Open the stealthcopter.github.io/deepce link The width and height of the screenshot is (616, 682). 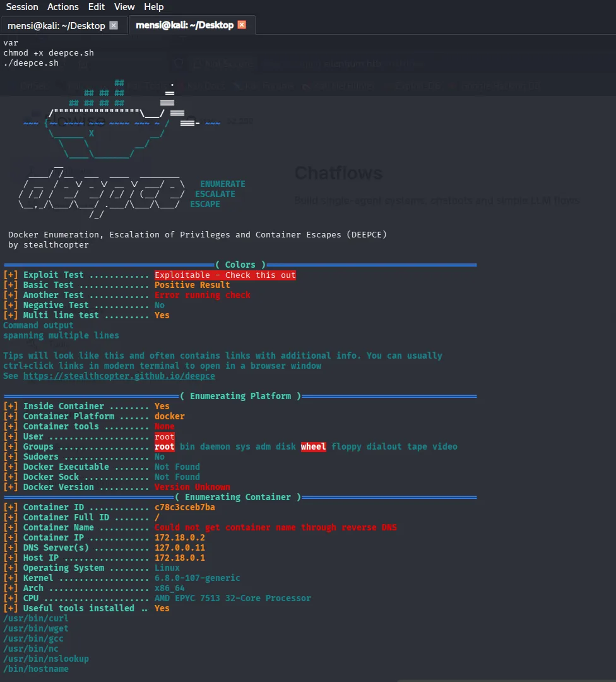click(119, 376)
